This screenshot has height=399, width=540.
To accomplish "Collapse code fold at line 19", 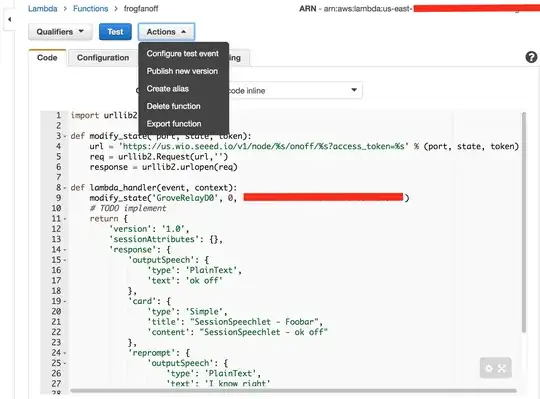I will click(65, 302).
